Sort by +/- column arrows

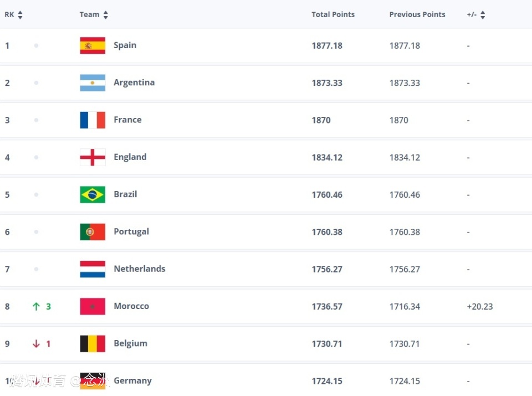(x=483, y=16)
